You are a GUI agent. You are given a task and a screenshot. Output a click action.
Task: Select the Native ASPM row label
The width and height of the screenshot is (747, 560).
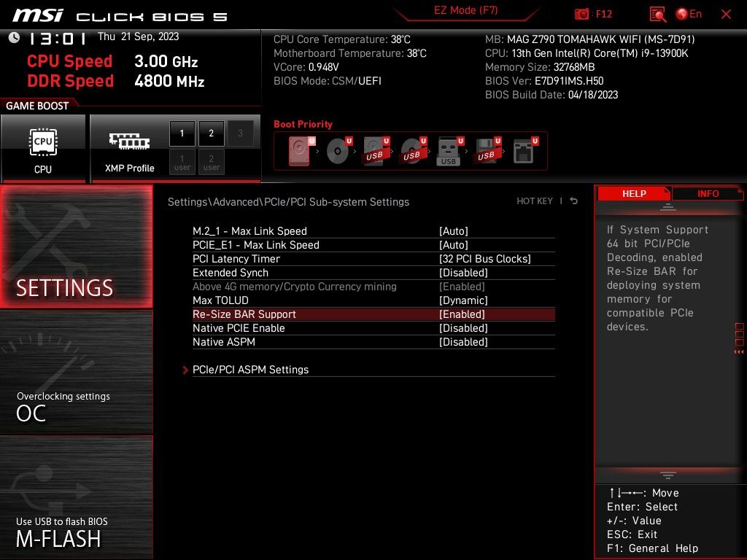pos(224,342)
